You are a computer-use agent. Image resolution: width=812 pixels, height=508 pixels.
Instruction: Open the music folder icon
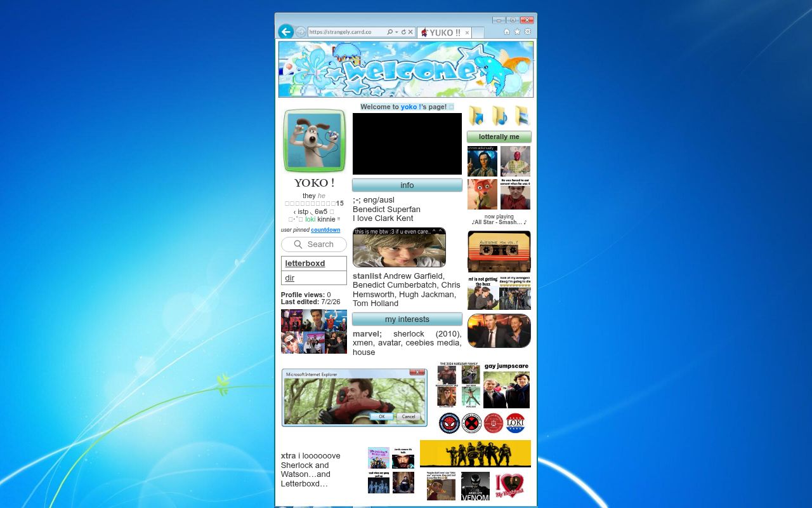[499, 116]
